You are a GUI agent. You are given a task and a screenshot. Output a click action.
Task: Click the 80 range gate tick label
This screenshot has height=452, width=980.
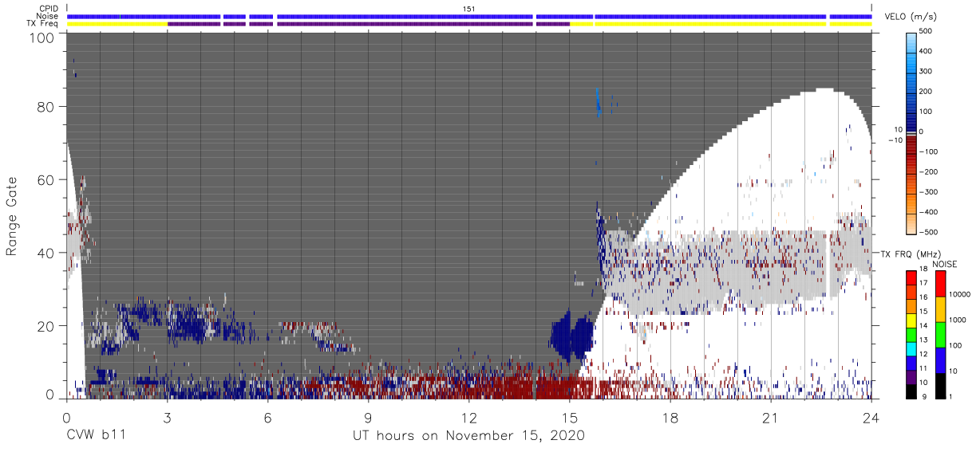point(46,106)
